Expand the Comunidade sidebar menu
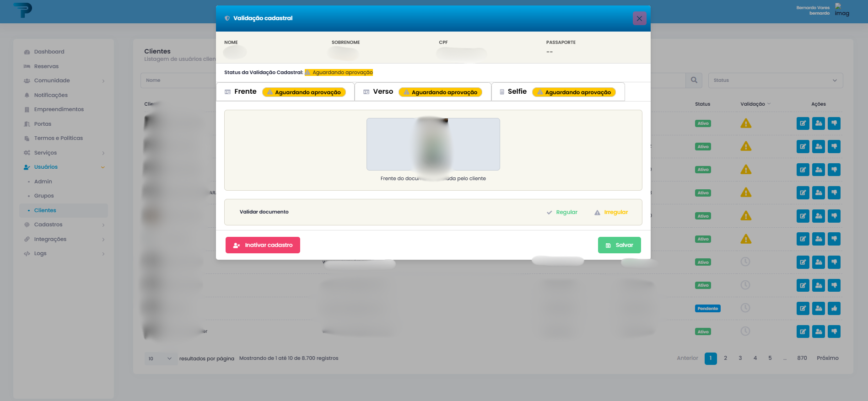This screenshot has height=401, width=868. click(64, 80)
